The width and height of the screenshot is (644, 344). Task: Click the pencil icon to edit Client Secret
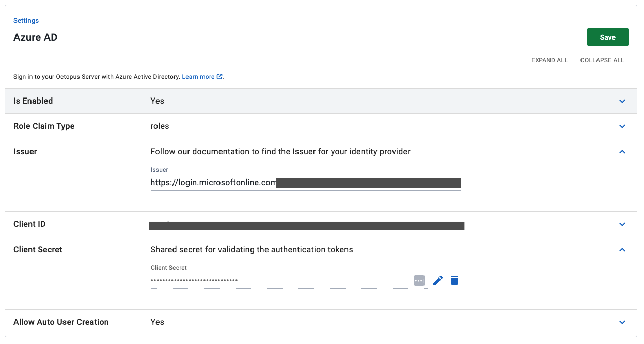438,281
